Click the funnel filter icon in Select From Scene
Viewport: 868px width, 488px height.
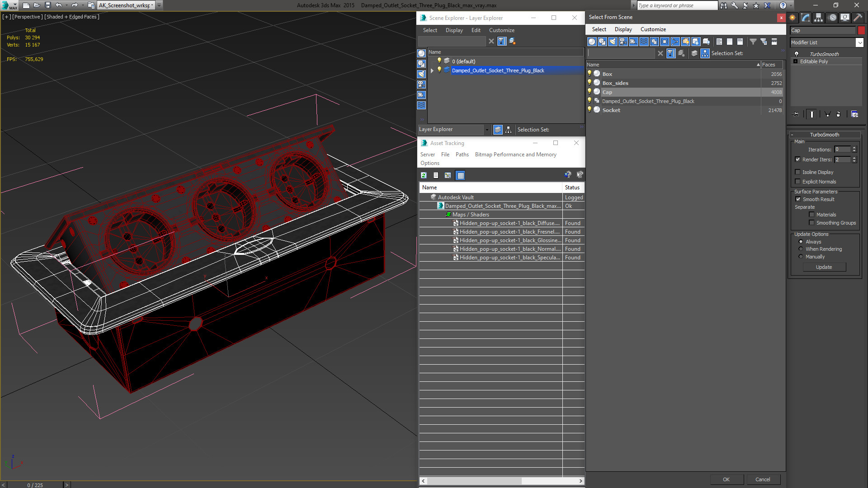(753, 42)
